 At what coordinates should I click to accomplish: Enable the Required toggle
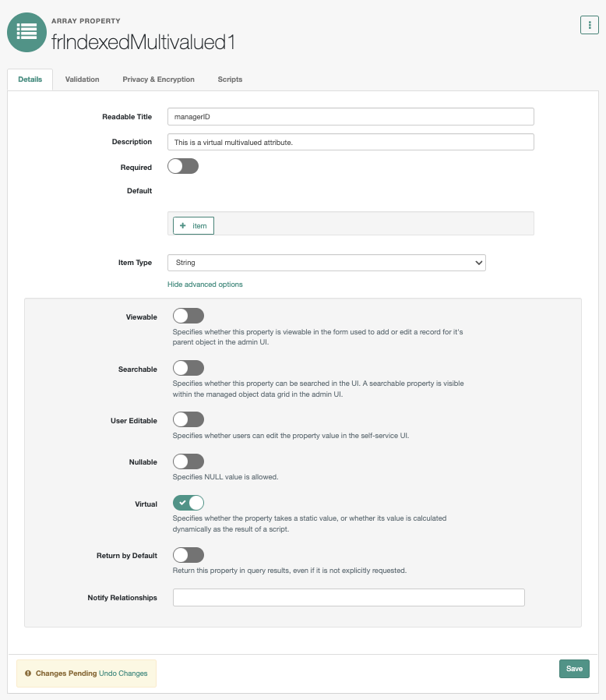[183, 166]
